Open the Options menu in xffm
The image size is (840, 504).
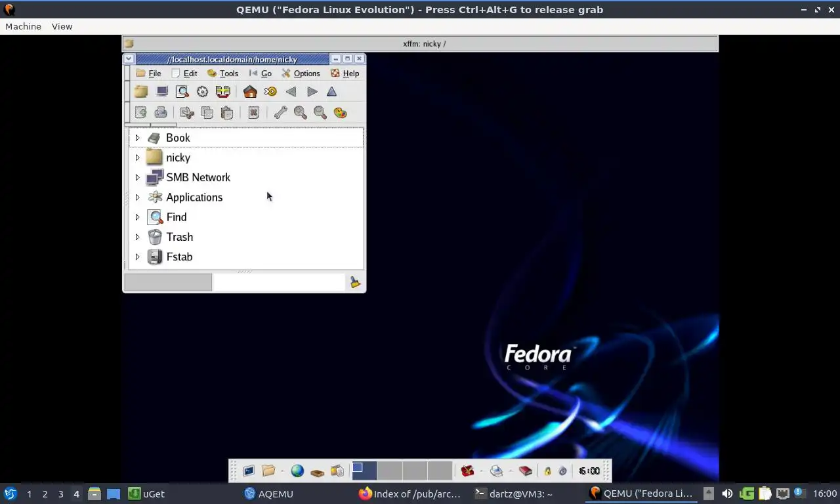point(301,73)
